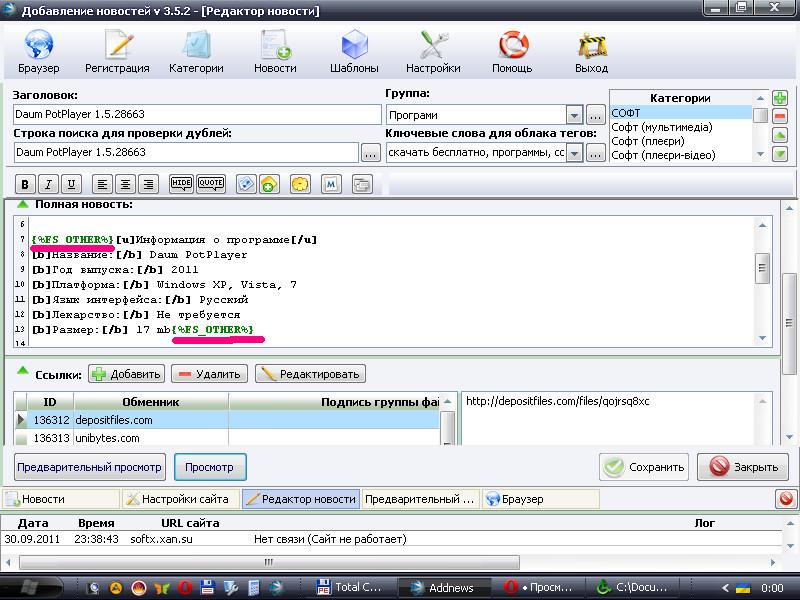Toggle italic formatting button
The image size is (800, 600).
[x=48, y=184]
